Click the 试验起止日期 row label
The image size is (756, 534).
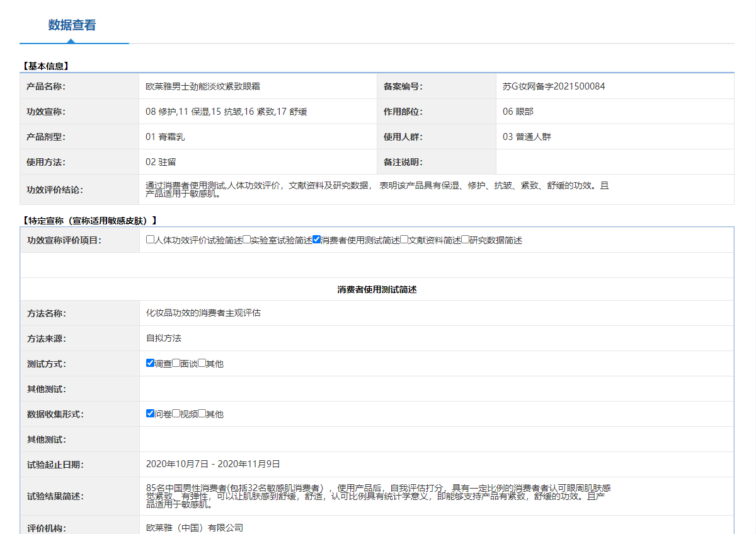(55, 465)
